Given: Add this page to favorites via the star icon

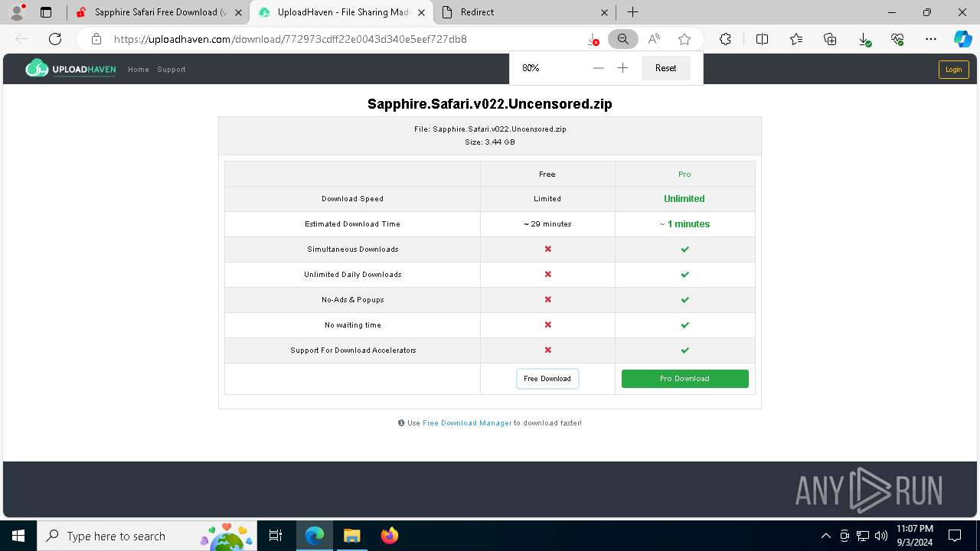Looking at the screenshot, I should (684, 39).
